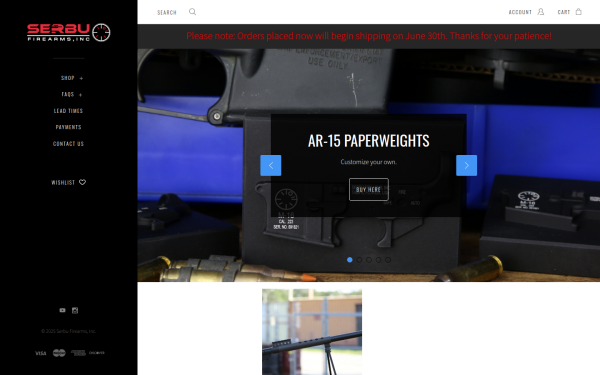Advance to next slide arrow
The width and height of the screenshot is (600, 375).
point(466,165)
